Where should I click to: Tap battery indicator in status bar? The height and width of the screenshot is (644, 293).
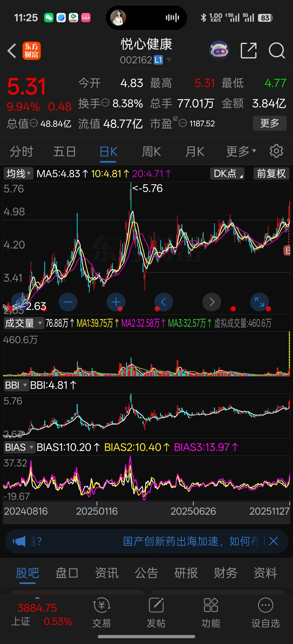265,18
